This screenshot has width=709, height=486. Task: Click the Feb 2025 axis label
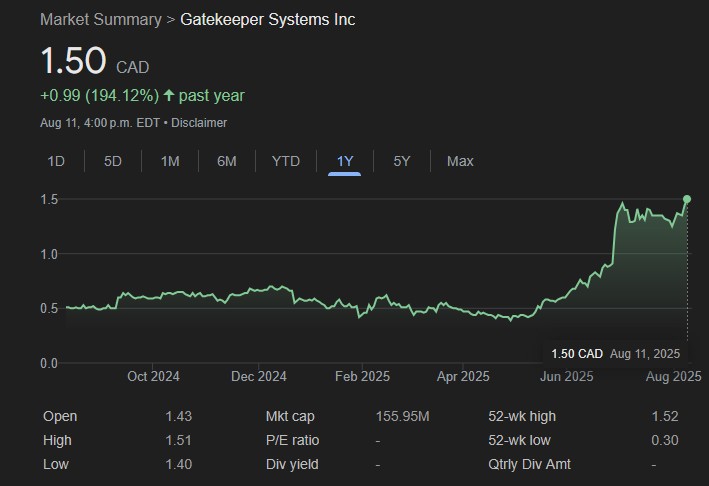pos(361,377)
